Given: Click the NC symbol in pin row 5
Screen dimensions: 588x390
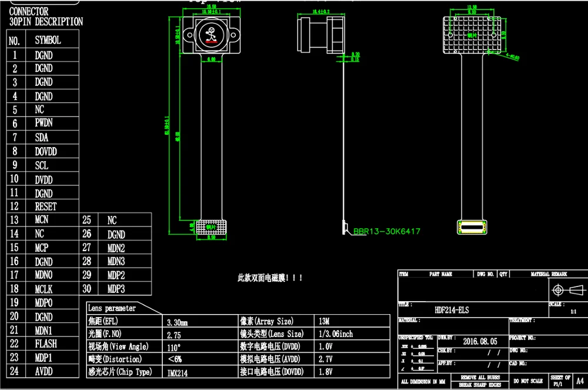Looking at the screenshot, I should pos(39,109).
